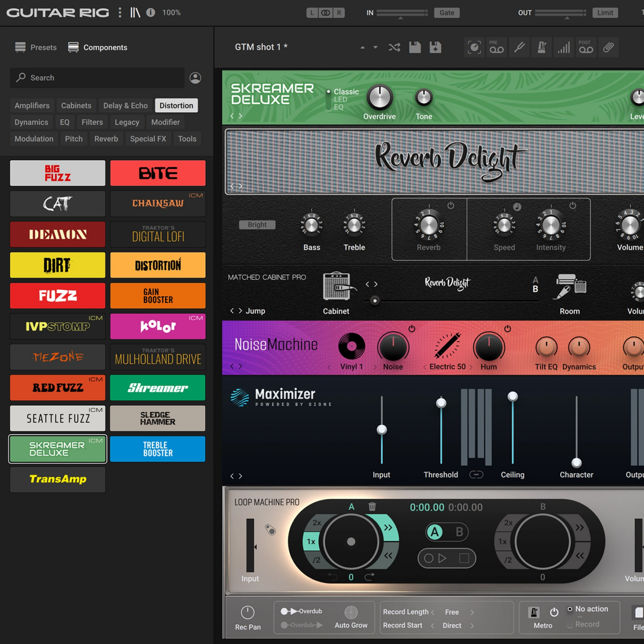644x644 pixels.
Task: Click the paperclip attachment icon
Action: (x=608, y=47)
